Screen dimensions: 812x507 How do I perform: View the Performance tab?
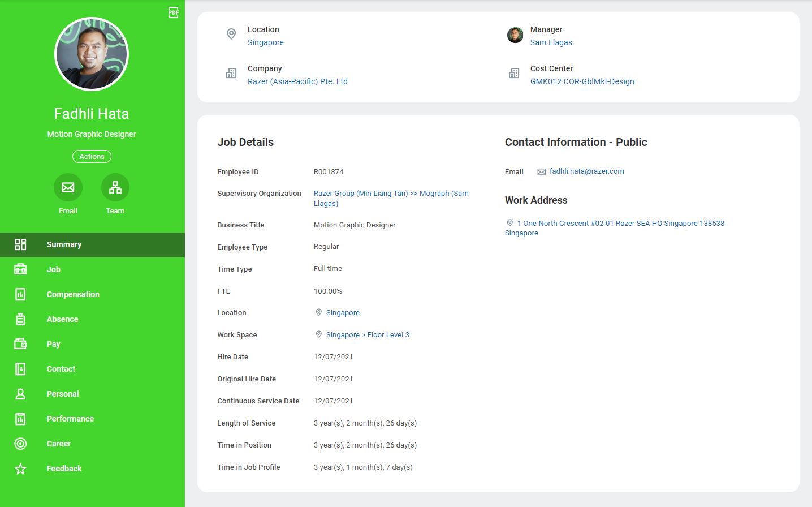tap(92, 419)
